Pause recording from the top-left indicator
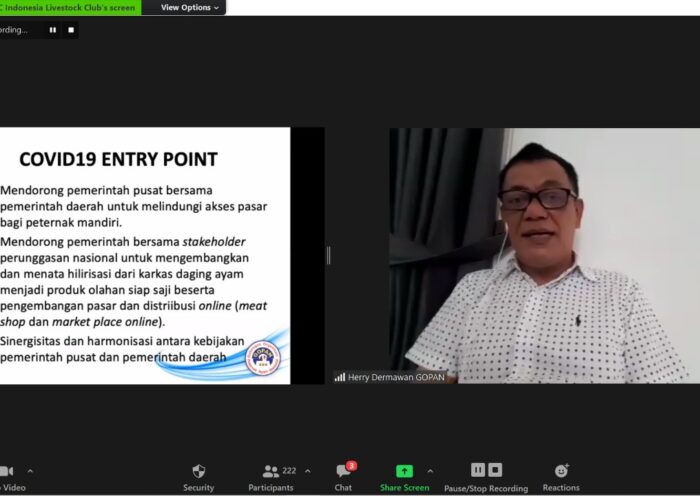This screenshot has width=700, height=496. (x=53, y=30)
